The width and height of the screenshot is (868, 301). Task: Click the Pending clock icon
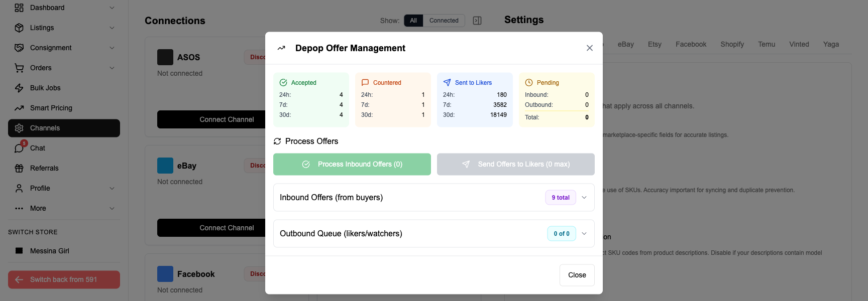529,83
